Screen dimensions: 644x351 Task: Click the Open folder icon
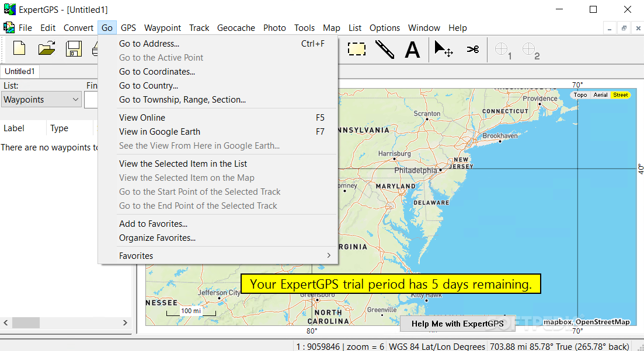pos(47,48)
